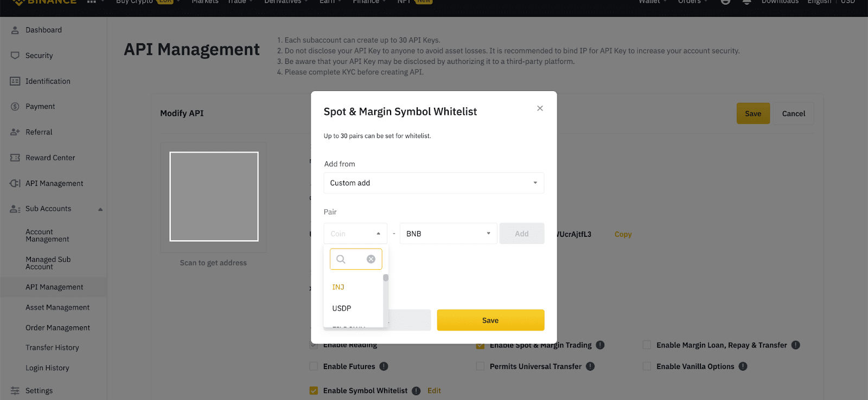Screen dimensions: 868x400
Task: Collapse the Sub Accounts section arrow
Action: click(x=100, y=209)
